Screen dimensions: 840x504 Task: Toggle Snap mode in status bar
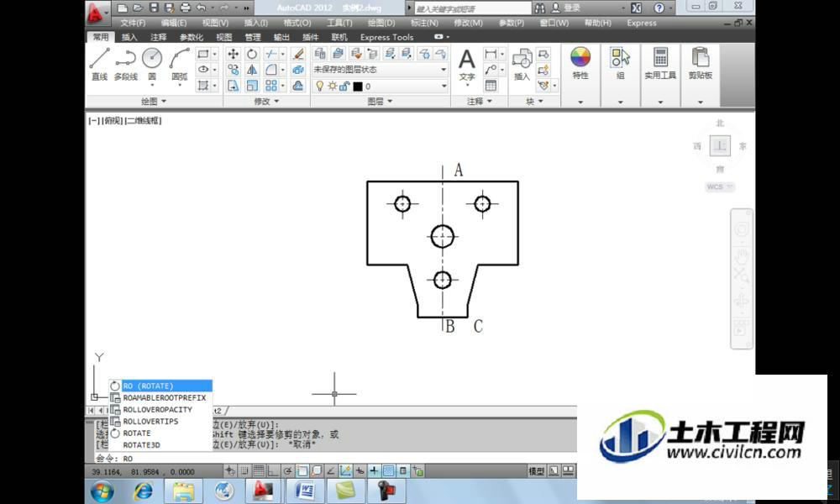[x=244, y=471]
